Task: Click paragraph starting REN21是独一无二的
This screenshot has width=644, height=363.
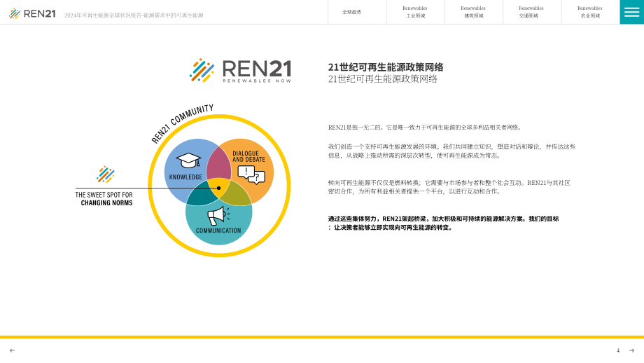Action: (x=425, y=128)
